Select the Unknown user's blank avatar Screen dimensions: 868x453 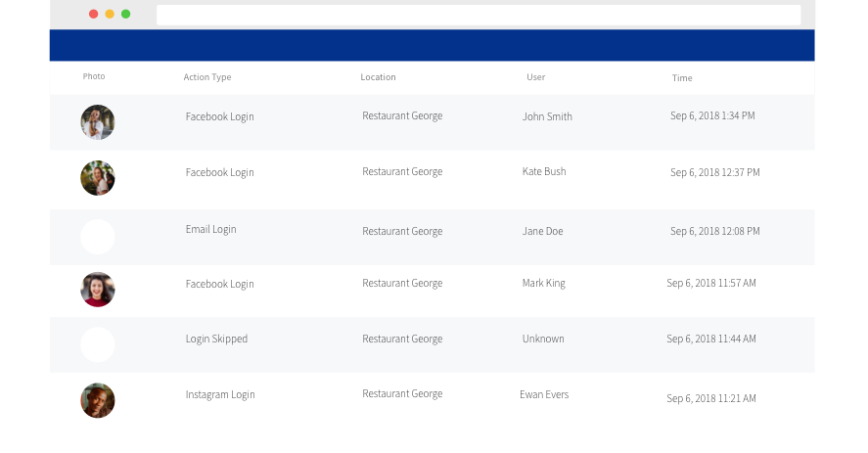coord(98,344)
